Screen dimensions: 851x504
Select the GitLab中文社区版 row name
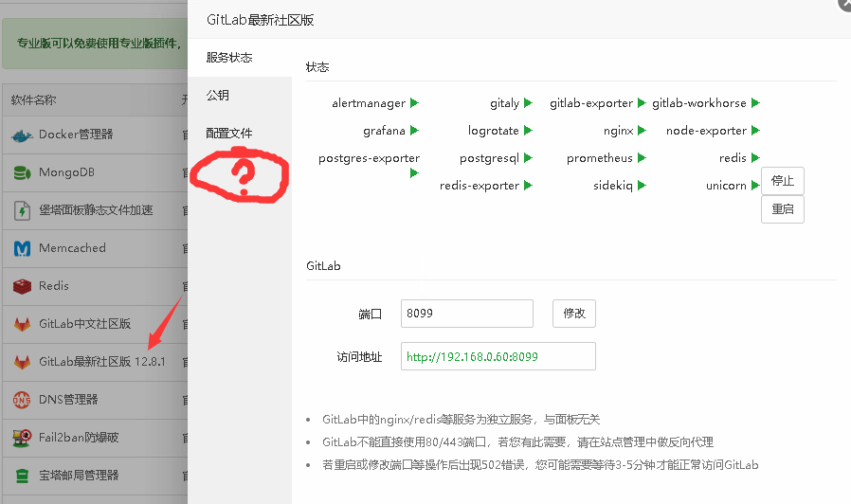click(x=84, y=324)
